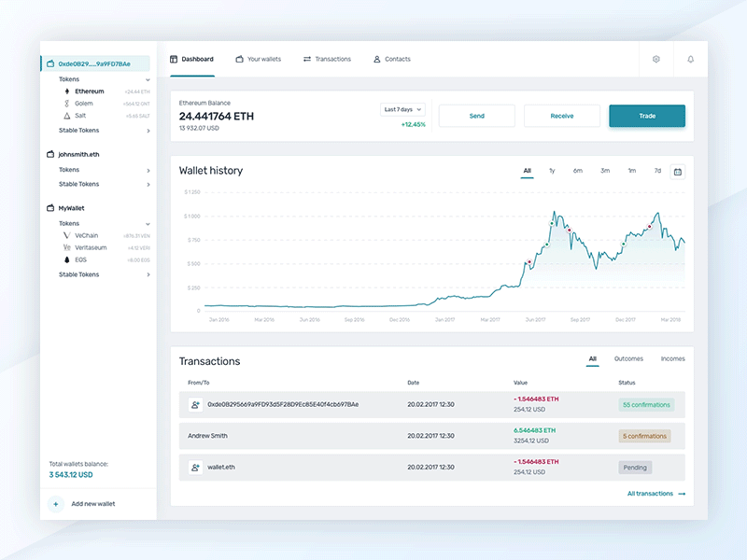The image size is (747, 560).
Task: Open All transactions link
Action: pos(651,494)
